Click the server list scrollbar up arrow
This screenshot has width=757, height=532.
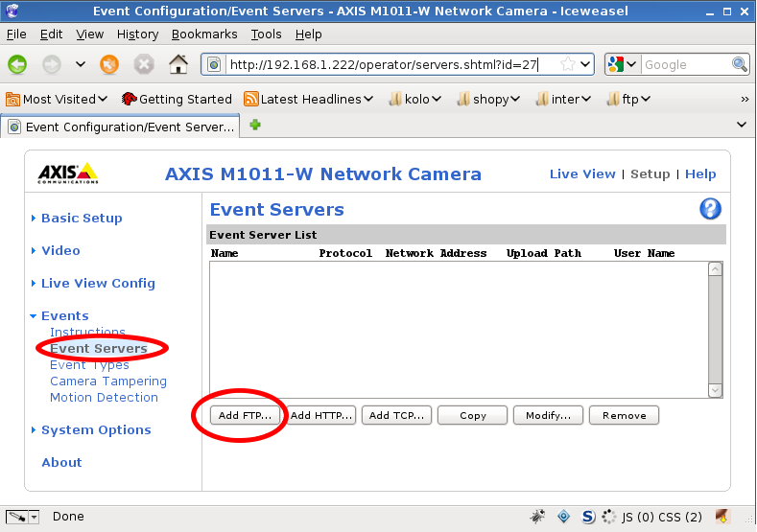[x=716, y=268]
